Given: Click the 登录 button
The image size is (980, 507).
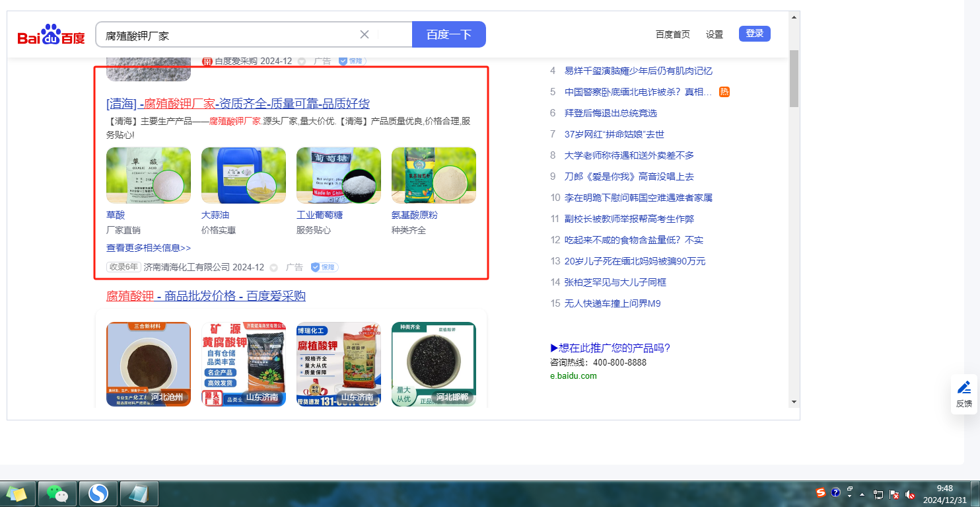Looking at the screenshot, I should pos(755,34).
